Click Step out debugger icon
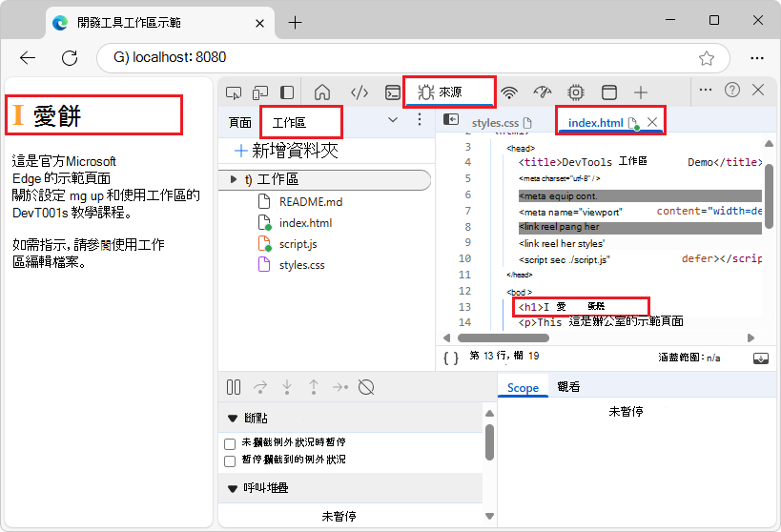The height and width of the screenshot is (532, 781). (314, 387)
